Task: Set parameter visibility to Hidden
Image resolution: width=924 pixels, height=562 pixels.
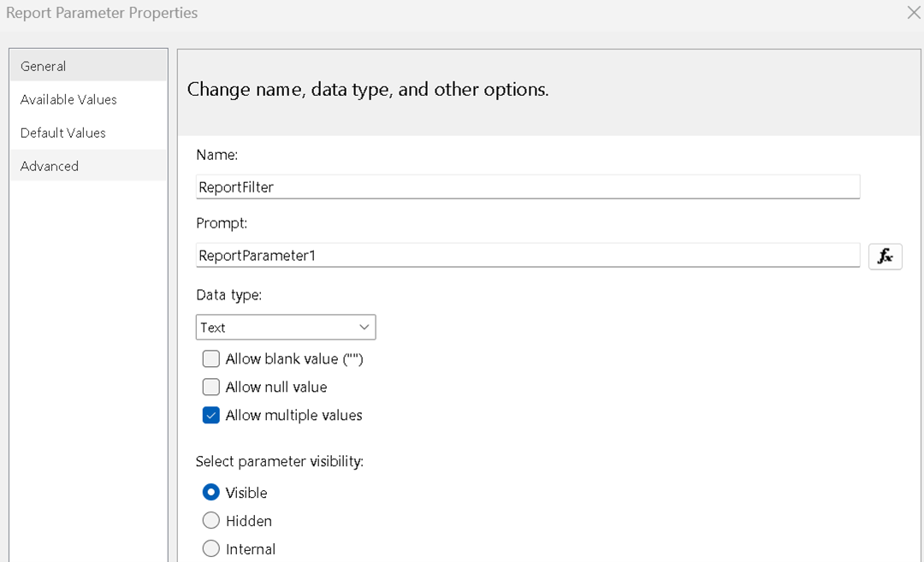Action: tap(211, 521)
